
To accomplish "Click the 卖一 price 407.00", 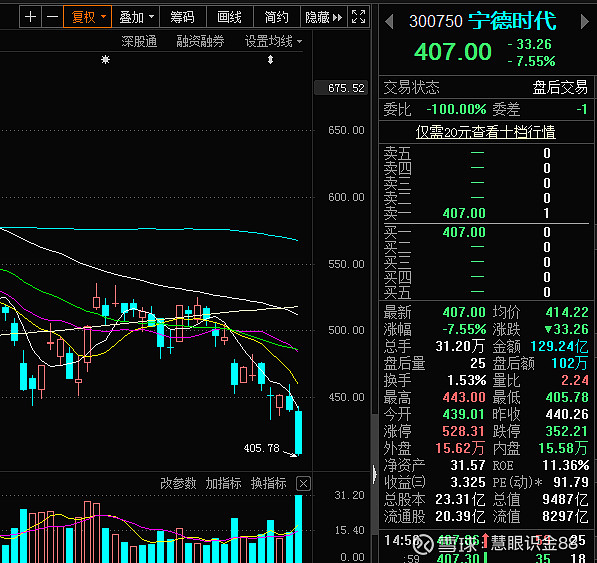I will [x=464, y=213].
